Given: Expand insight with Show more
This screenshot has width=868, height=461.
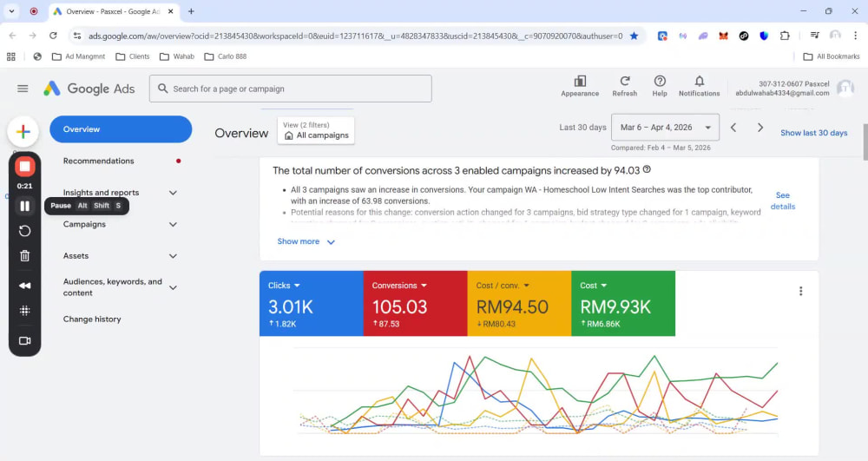Looking at the screenshot, I should pyautogui.click(x=306, y=241).
